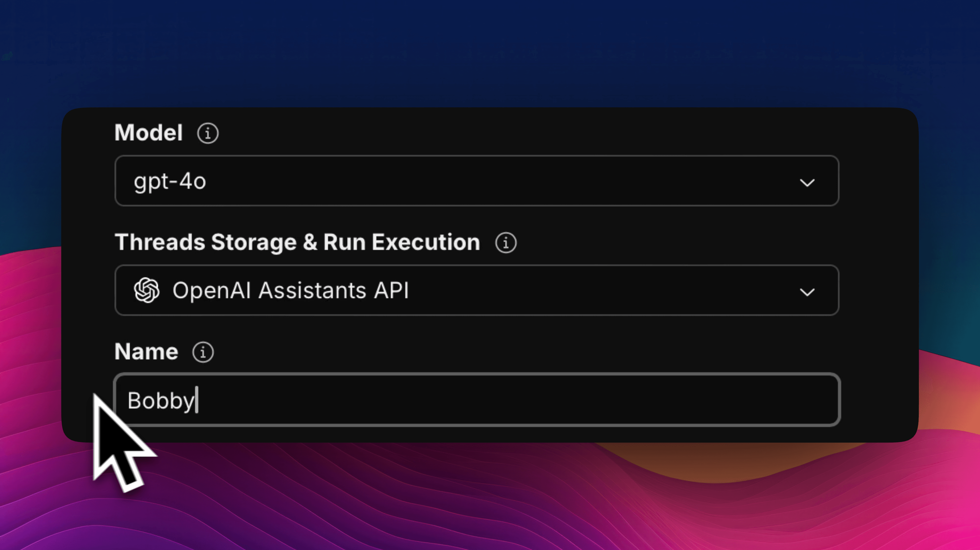This screenshot has height=550, width=980.
Task: Open info tooltip for Threads Storage & Run Execution
Action: tap(506, 242)
